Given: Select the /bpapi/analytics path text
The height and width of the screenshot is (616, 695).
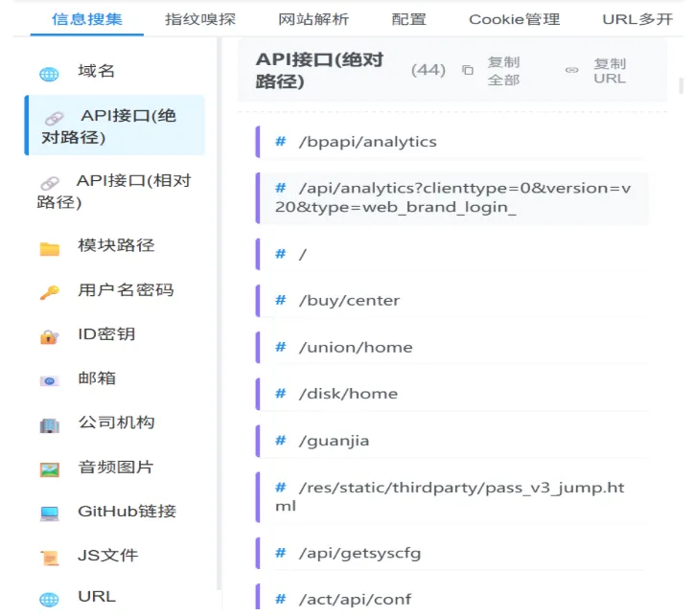Looking at the screenshot, I should [x=368, y=142].
